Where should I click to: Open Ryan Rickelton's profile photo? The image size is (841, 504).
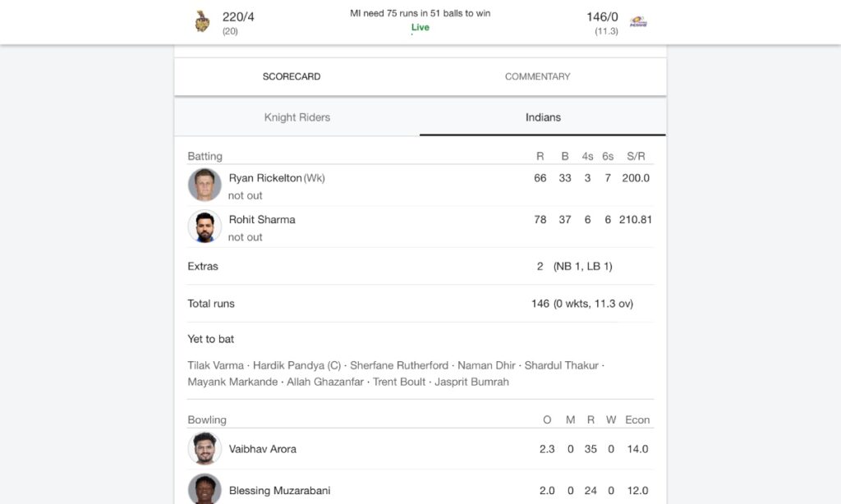pos(205,185)
